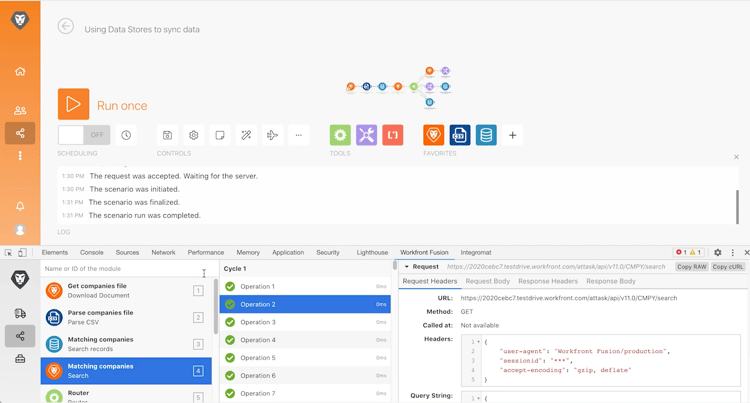750x403 pixels.
Task: Open the Lighthouse tab
Action: [372, 252]
